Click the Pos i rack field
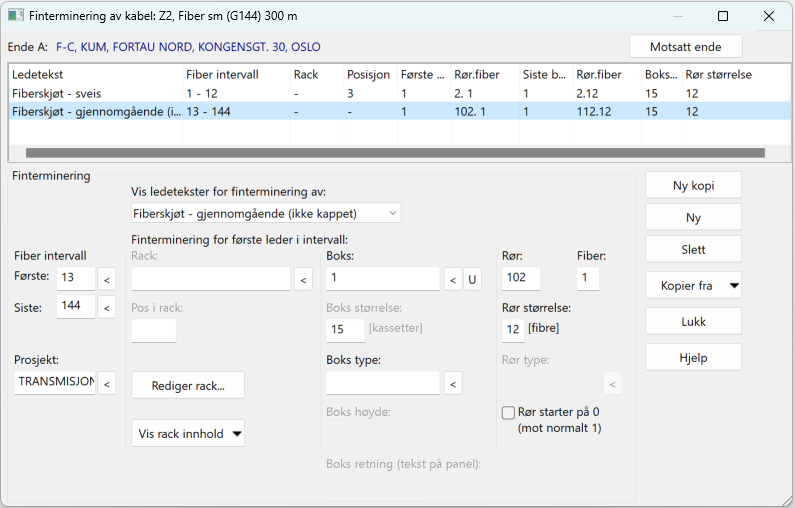 pos(154,331)
